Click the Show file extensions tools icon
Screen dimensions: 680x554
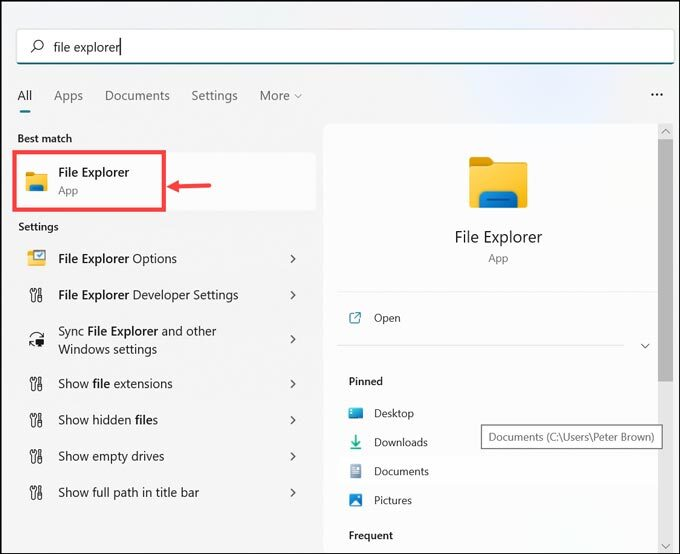click(x=36, y=384)
